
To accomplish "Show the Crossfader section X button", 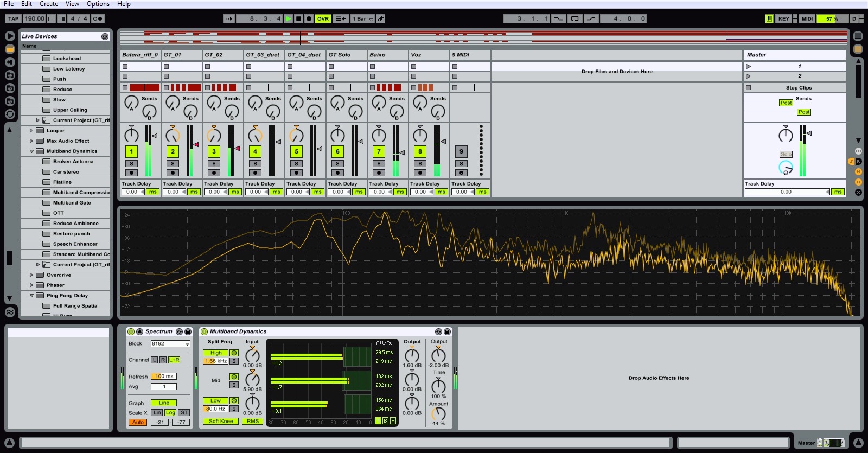I will click(x=858, y=192).
